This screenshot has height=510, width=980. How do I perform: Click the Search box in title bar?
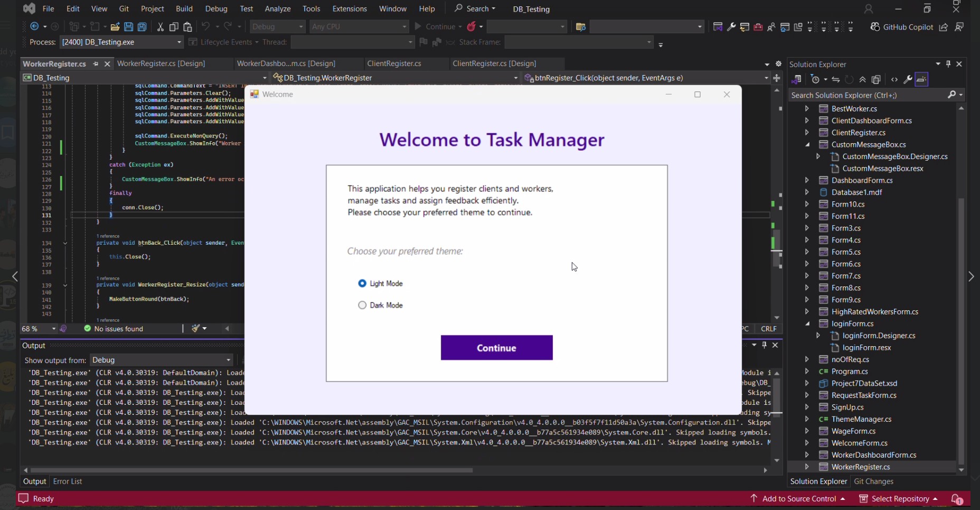(x=475, y=8)
